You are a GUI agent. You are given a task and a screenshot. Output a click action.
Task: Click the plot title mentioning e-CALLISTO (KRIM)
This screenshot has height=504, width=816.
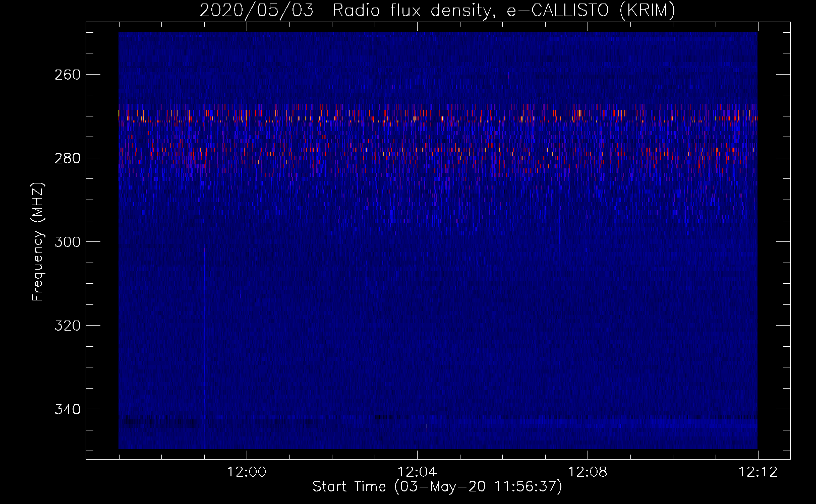[437, 10]
